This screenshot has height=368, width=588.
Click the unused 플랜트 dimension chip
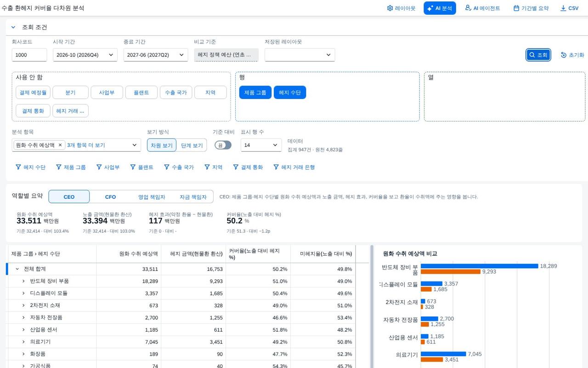(x=141, y=92)
